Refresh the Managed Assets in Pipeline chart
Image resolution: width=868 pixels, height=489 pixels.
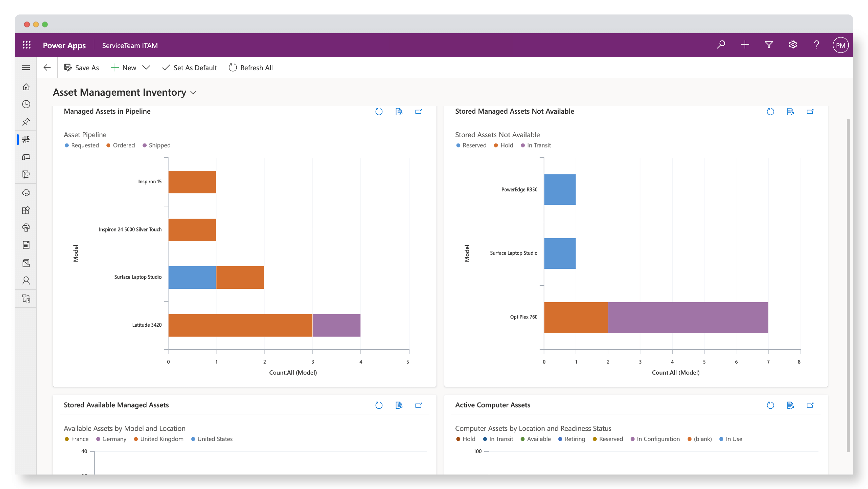pyautogui.click(x=379, y=112)
